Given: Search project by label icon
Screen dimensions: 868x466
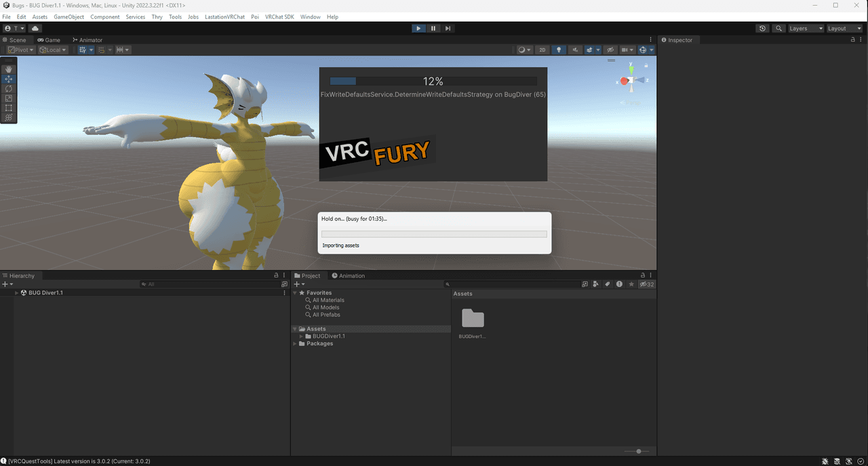Looking at the screenshot, I should [x=608, y=284].
